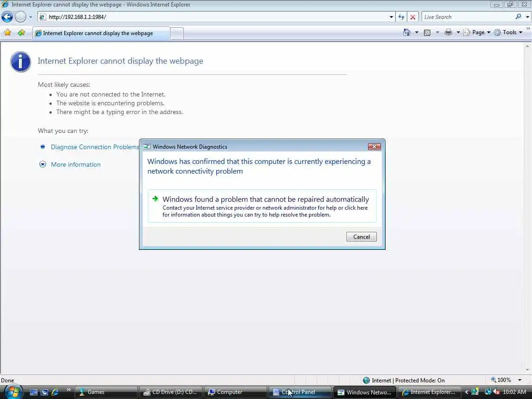Open the recent pages dropdown beside the Forward button
This screenshot has height=399, width=532.
tap(30, 17)
